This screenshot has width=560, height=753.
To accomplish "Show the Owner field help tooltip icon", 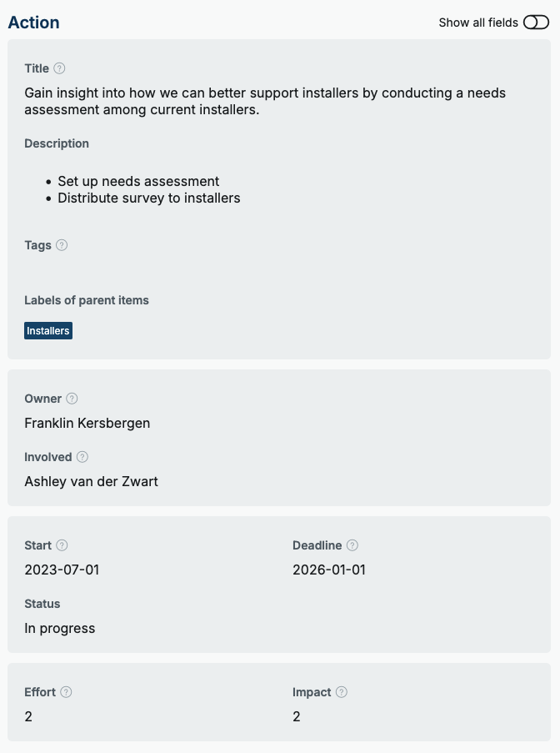I will (x=72, y=399).
